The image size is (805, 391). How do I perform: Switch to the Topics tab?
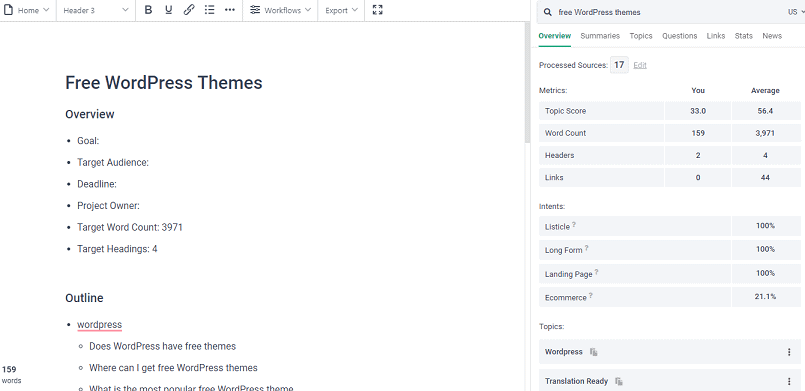641,36
